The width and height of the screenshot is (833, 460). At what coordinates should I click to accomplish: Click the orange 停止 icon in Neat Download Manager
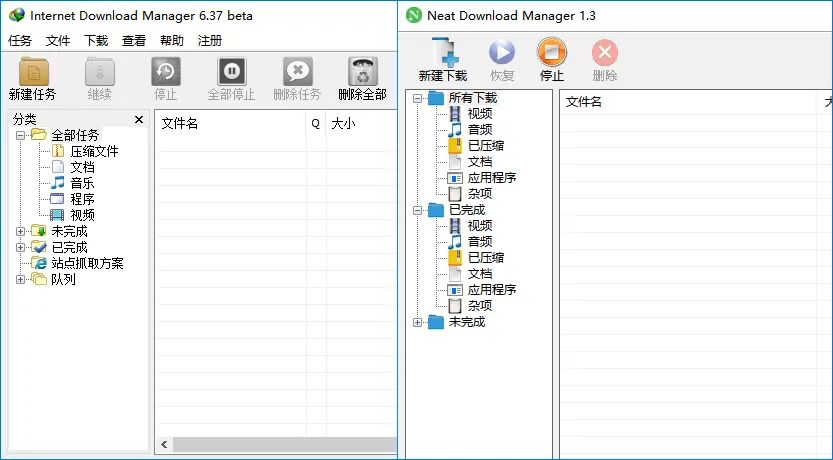[551, 52]
